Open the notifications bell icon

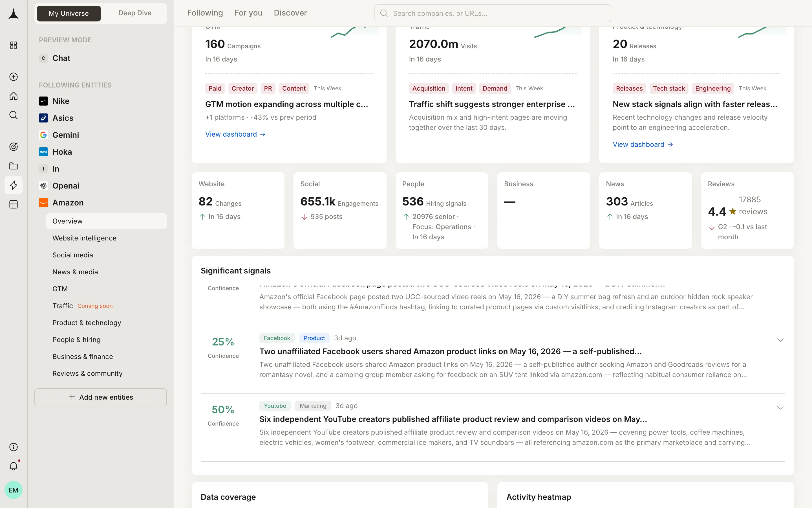tap(14, 466)
